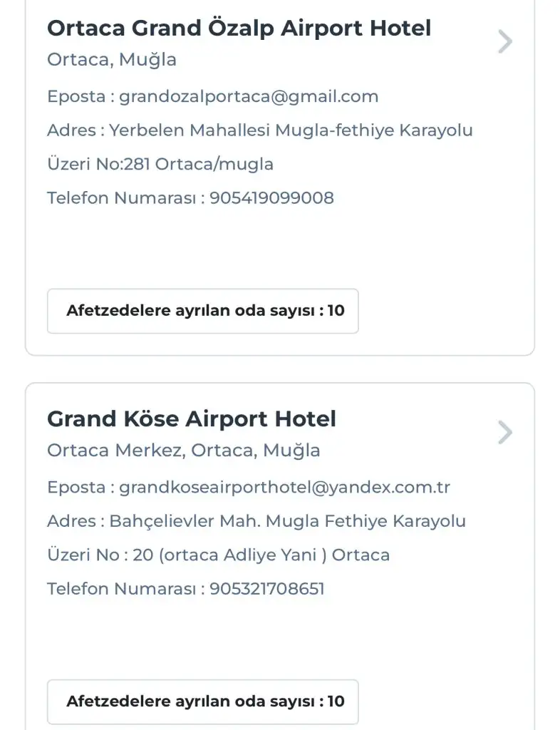Tap the "Ortaca Merkez, Ortaca, Muğla" location subtitle
Screen dimensions: 560x730
tap(184, 451)
